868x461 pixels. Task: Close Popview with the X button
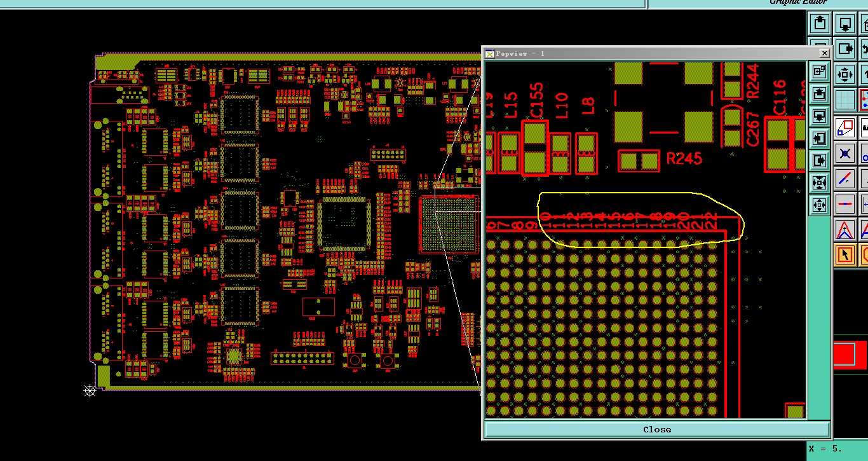(824, 53)
